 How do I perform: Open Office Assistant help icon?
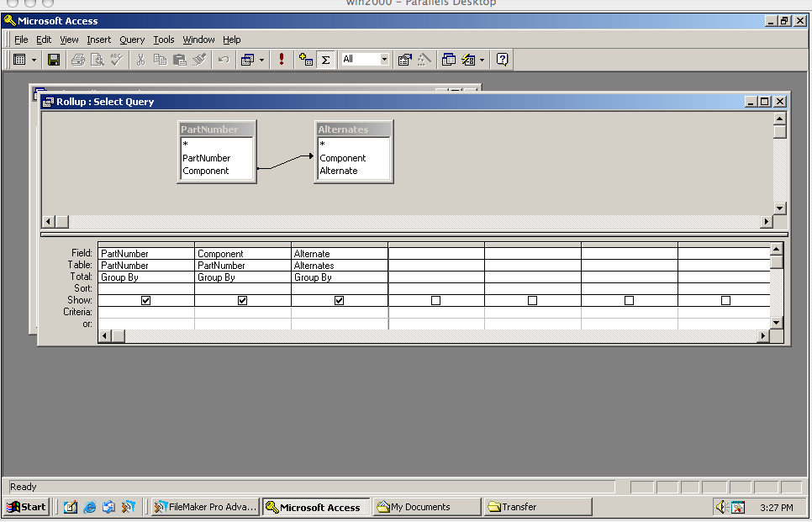click(x=502, y=60)
